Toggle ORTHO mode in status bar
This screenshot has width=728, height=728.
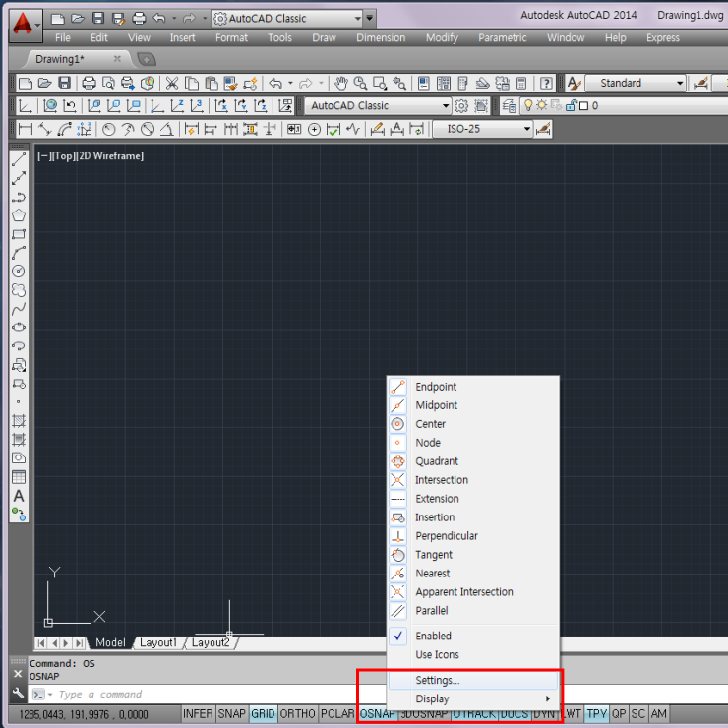point(298,713)
